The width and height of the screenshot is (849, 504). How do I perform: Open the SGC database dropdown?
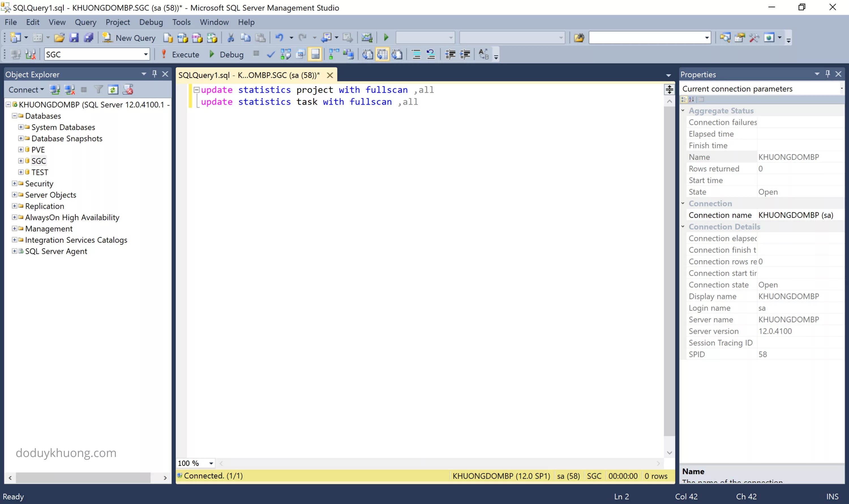[146, 54]
